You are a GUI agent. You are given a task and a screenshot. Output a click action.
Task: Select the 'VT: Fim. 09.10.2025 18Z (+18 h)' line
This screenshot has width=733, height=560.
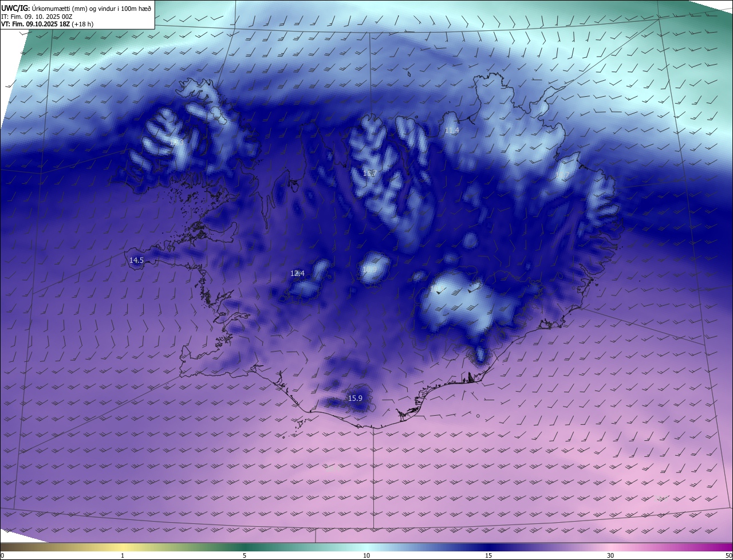point(48,25)
